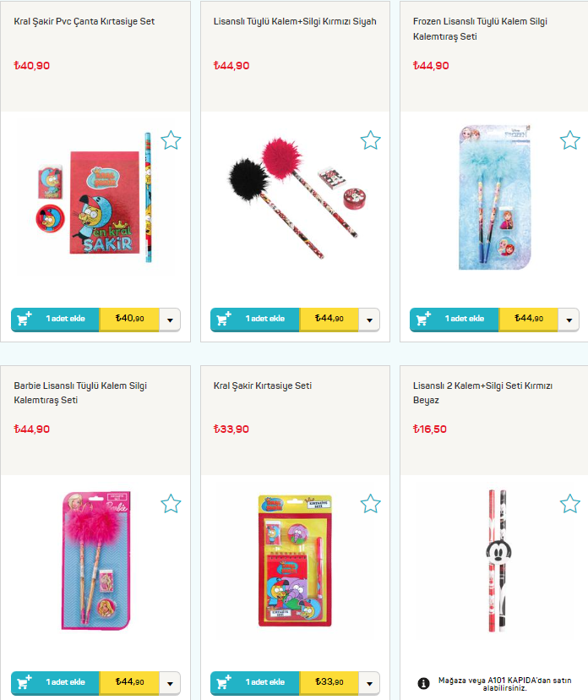The width and height of the screenshot is (588, 700).
Task: Expand quantity dropdown on Kırmızı Siyah pen set
Action: (369, 320)
